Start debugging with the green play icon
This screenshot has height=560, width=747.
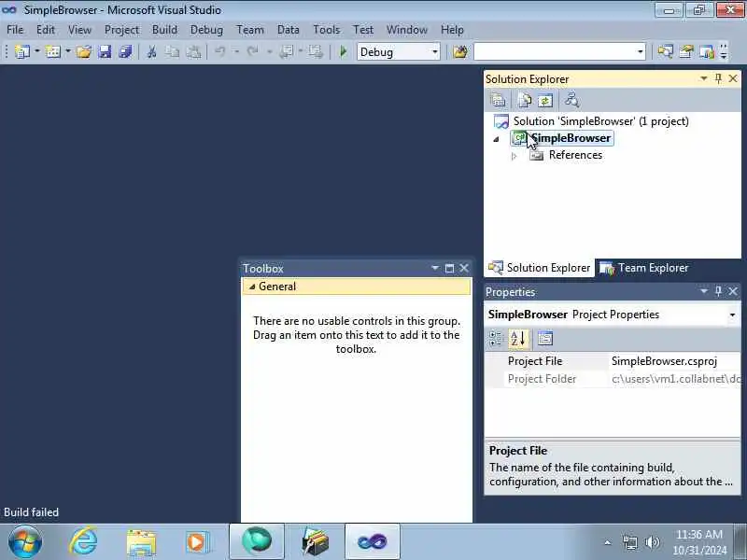click(343, 51)
